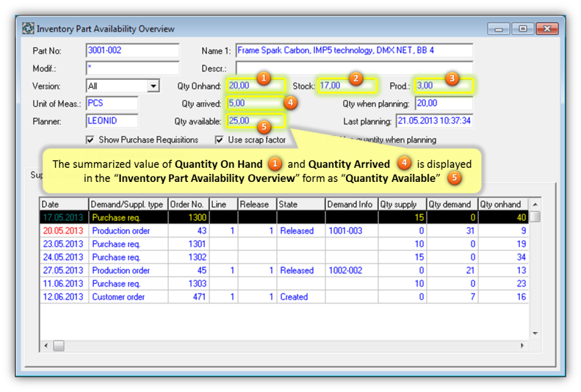
Task: Click the Last planning date field
Action: 435,121
